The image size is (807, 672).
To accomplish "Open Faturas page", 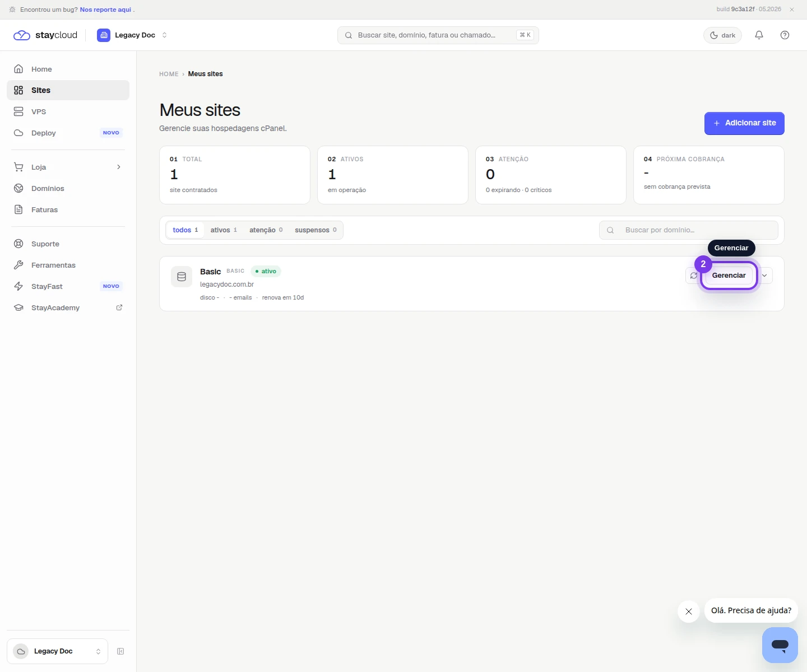I will coord(68,209).
